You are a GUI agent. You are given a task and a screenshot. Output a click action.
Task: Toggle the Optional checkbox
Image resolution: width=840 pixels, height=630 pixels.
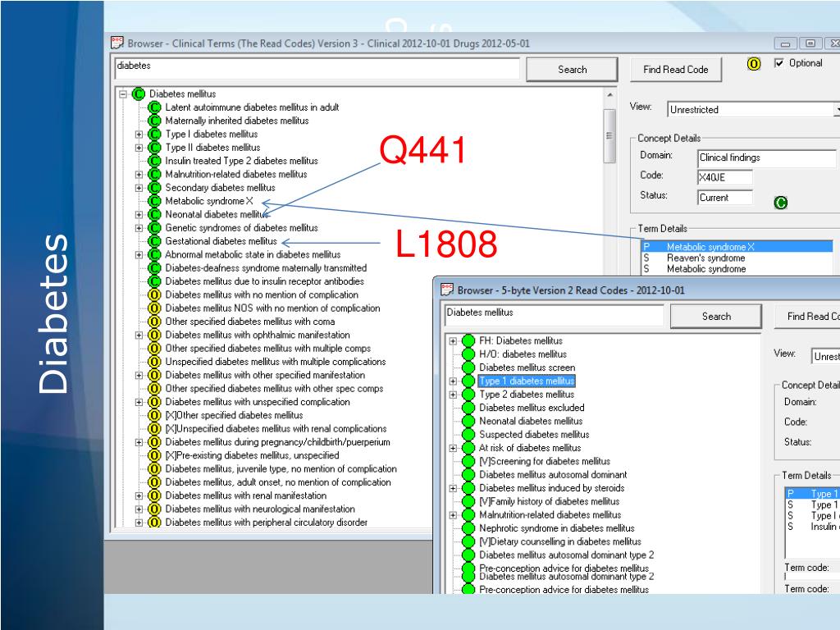coord(779,64)
